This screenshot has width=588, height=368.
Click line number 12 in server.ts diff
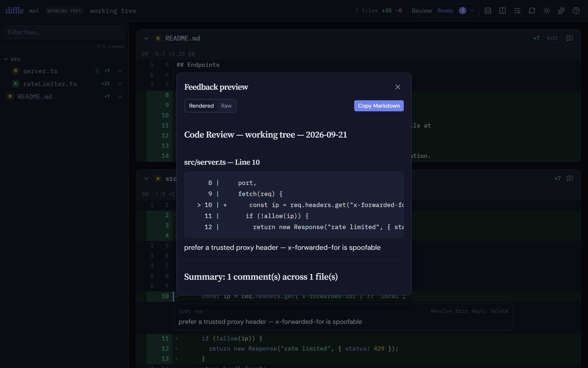(165, 348)
